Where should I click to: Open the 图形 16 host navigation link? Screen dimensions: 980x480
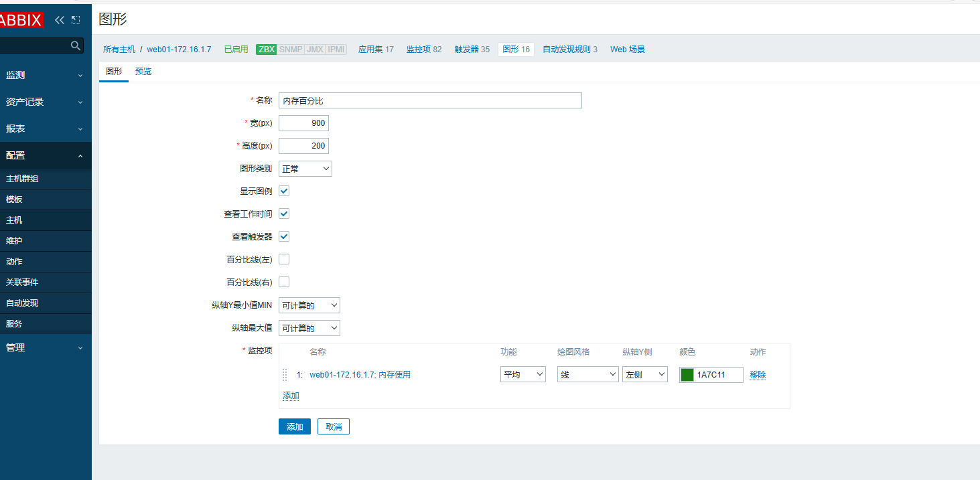(516, 50)
